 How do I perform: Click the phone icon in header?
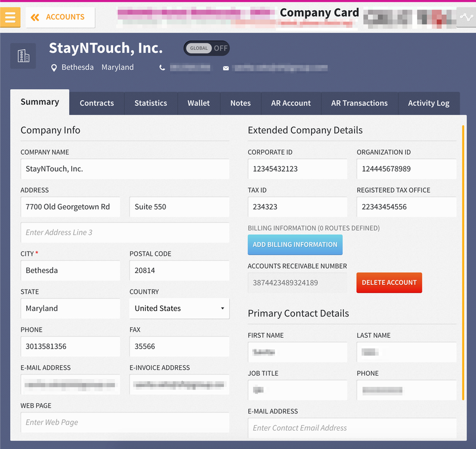click(x=162, y=68)
